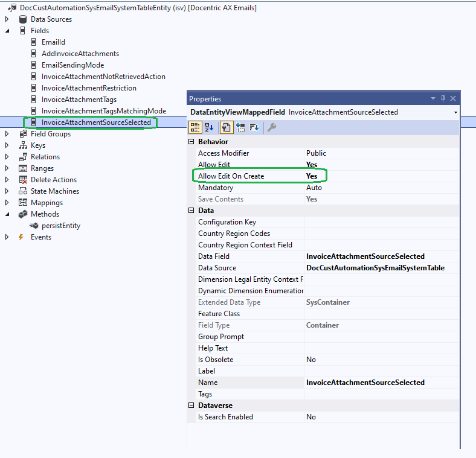Click the Data Sources database icon
476x458 pixels.
point(22,19)
